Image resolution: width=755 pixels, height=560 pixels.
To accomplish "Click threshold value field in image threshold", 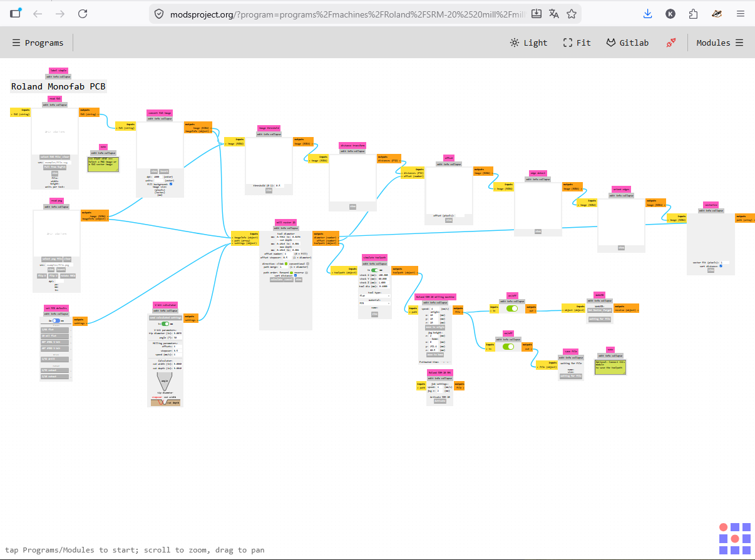I will [x=280, y=186].
